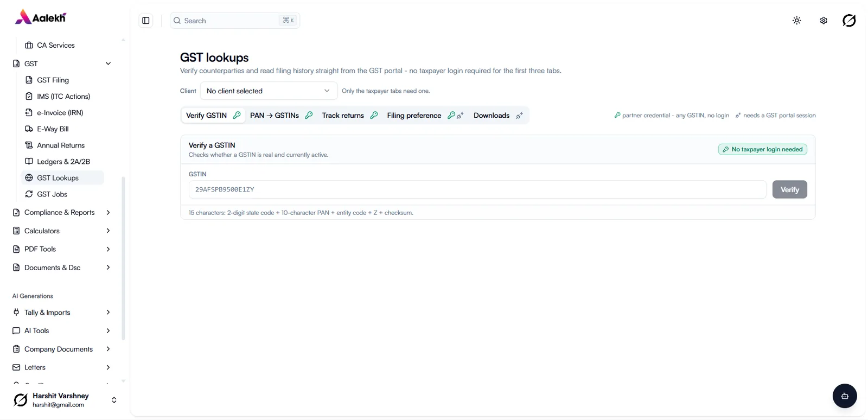Click "partner credential - any GSTIN, no login" legend
The height and width of the screenshot is (420, 868).
(x=672, y=115)
